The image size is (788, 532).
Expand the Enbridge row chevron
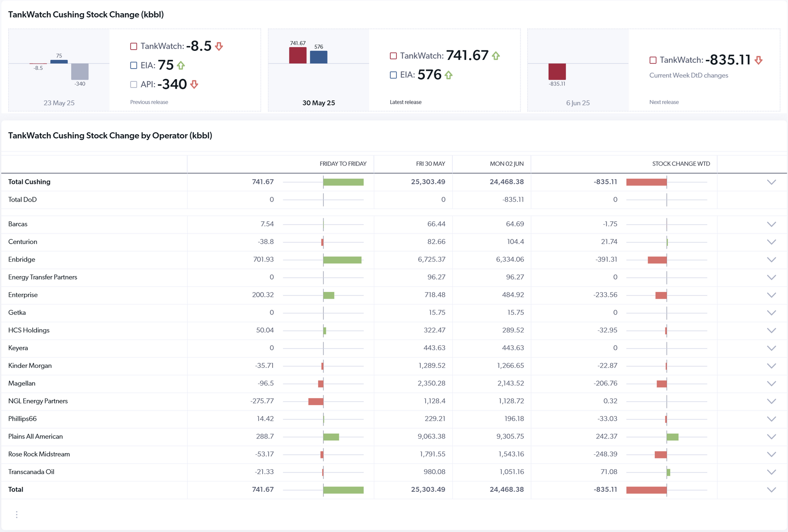click(x=772, y=260)
